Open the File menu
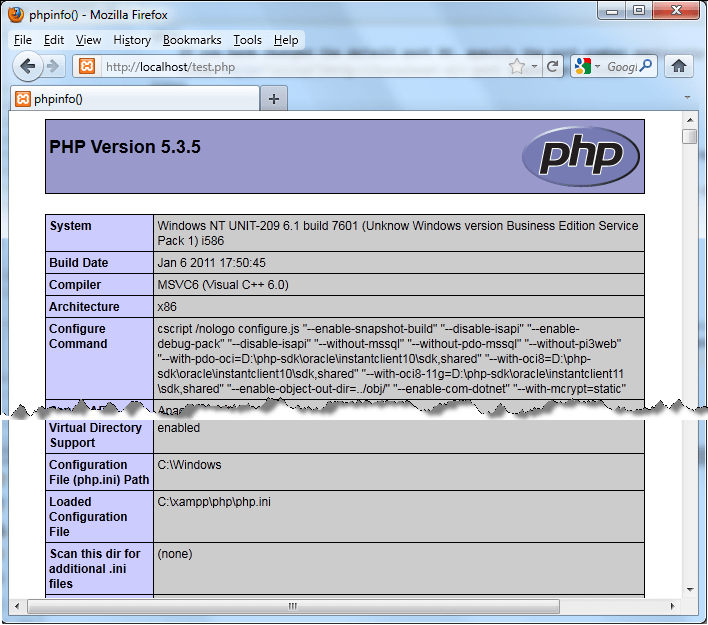 click(23, 40)
